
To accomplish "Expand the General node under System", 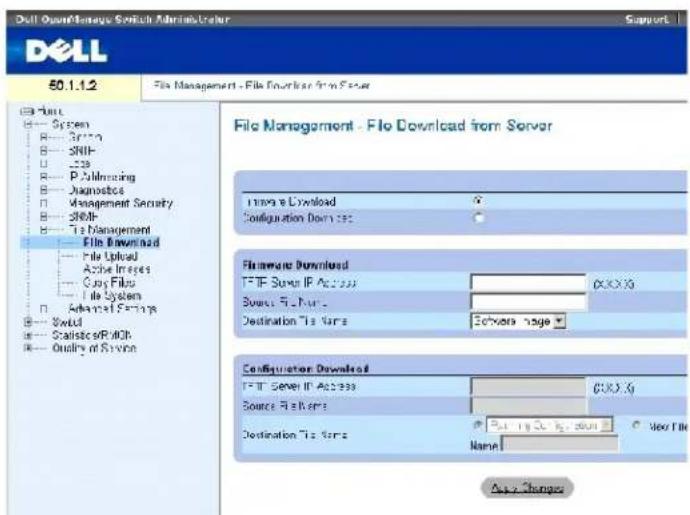I will pyautogui.click(x=44, y=137).
